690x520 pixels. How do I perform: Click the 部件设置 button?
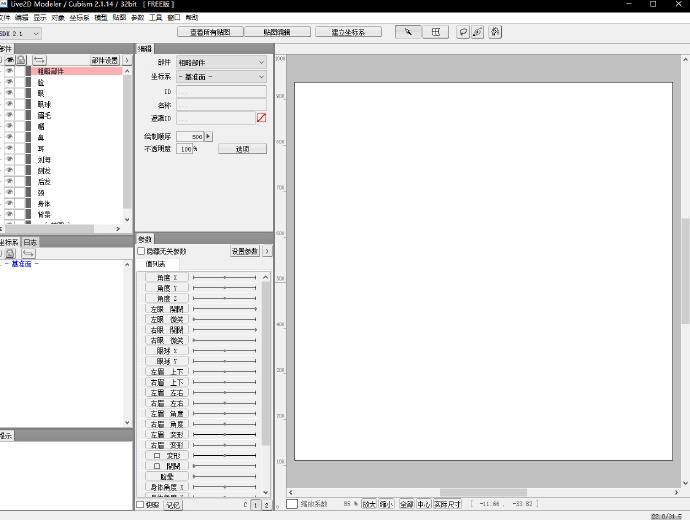click(105, 60)
